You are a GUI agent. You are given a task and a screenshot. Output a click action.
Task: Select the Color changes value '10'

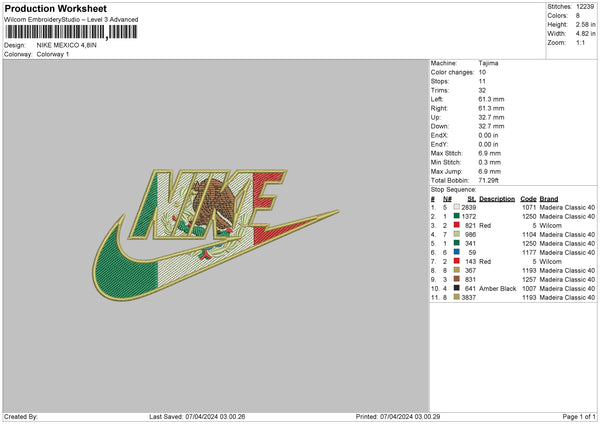point(482,72)
